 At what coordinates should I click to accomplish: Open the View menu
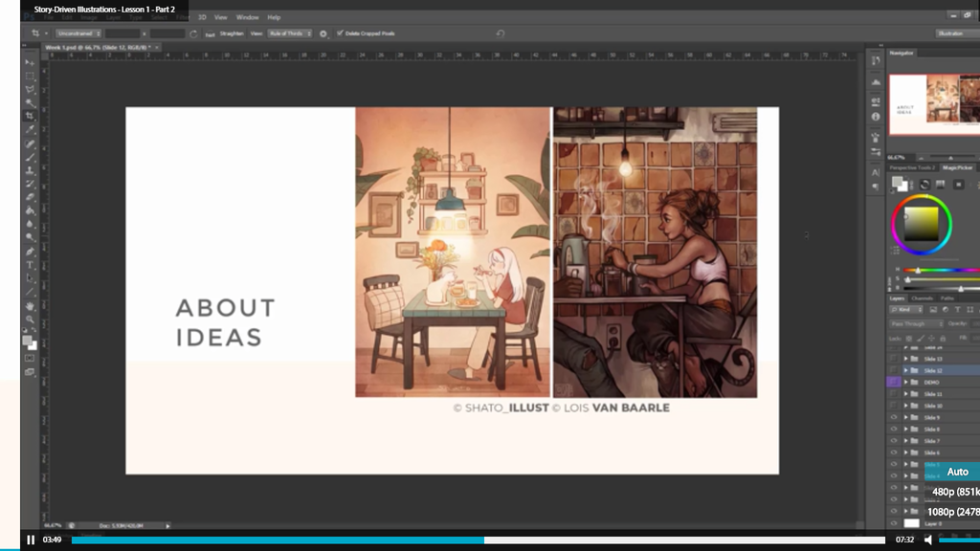[x=221, y=17]
